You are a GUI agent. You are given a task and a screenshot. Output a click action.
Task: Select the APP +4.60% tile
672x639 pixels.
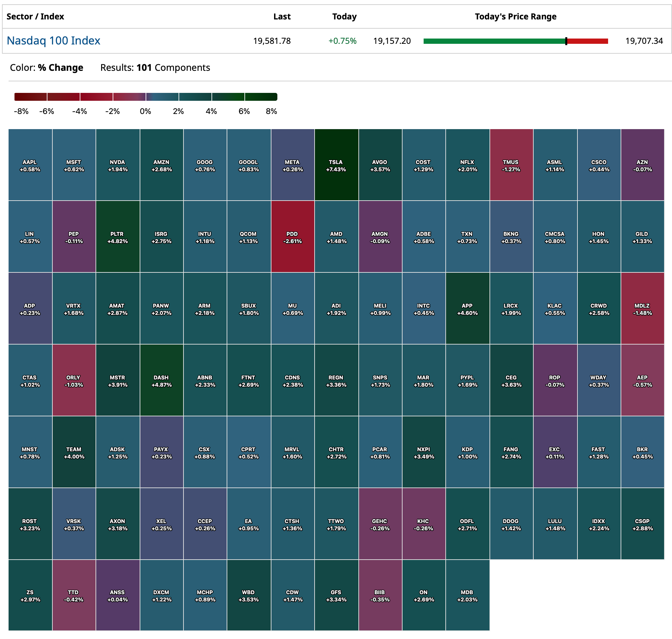467,308
